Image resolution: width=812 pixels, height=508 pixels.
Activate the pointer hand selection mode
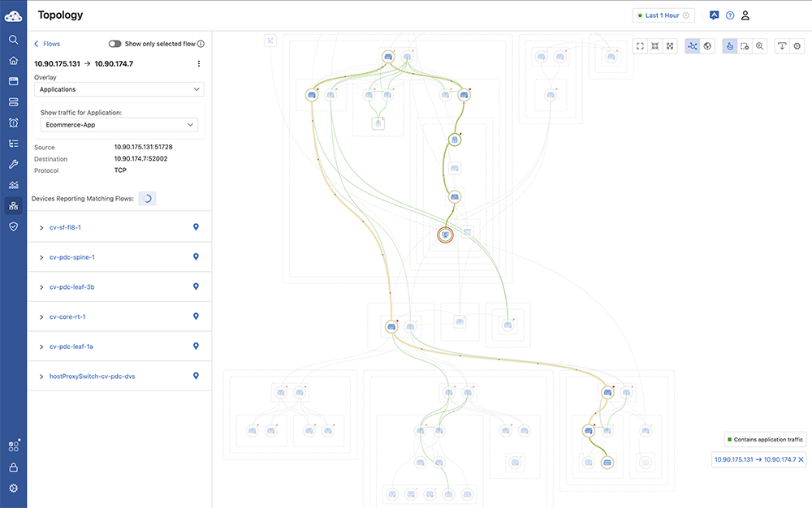[x=729, y=46]
